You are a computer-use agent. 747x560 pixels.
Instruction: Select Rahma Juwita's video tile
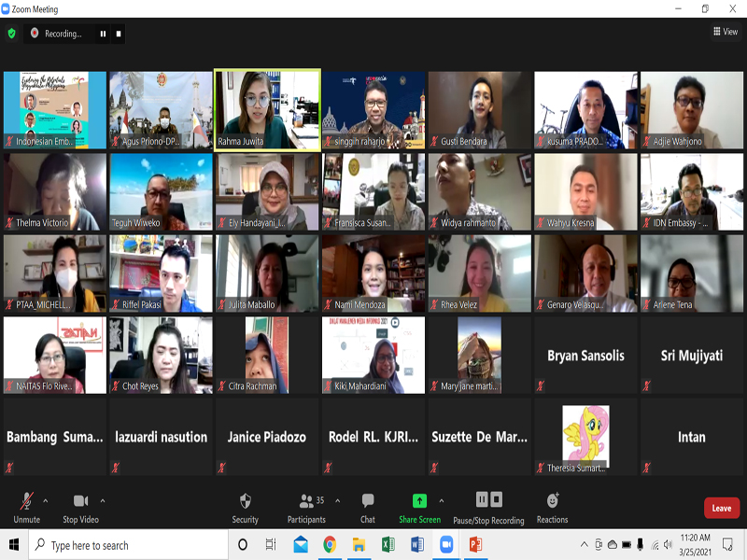267,109
